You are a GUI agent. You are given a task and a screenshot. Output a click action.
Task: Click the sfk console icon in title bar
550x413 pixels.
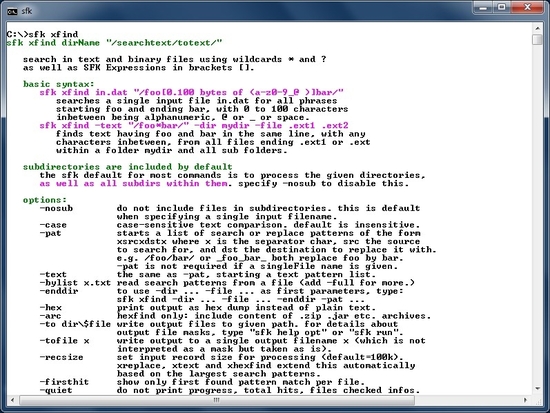tap(12, 11)
